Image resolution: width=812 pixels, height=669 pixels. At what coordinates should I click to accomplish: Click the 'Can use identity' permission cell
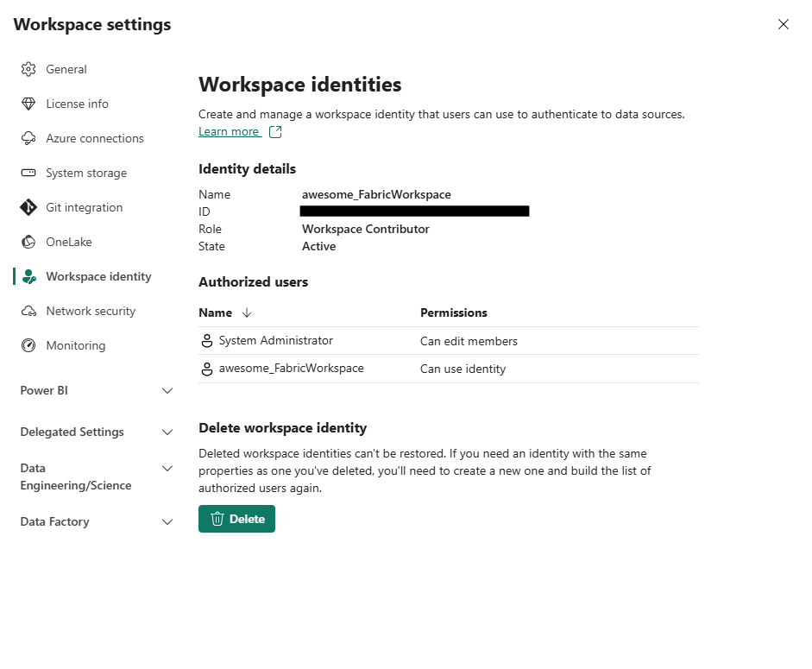point(463,369)
